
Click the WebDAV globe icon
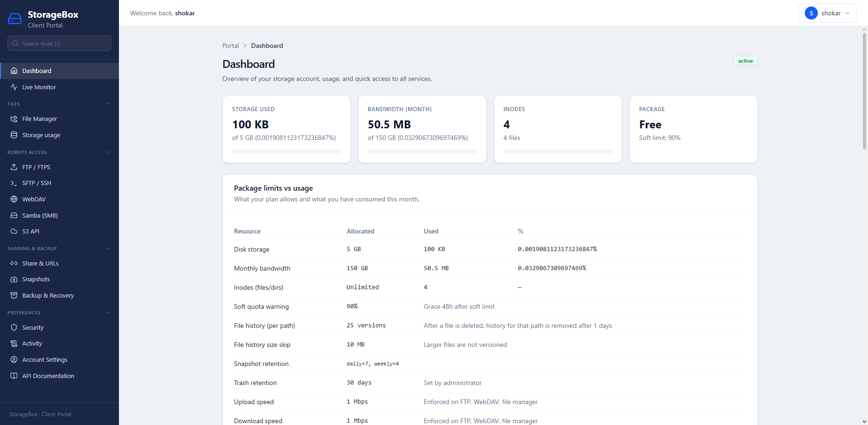[x=14, y=199]
